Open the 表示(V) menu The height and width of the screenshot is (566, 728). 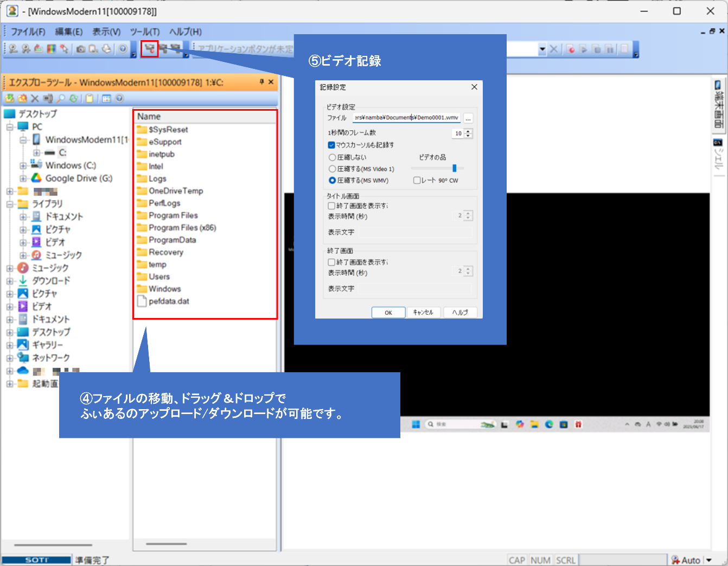tap(106, 31)
